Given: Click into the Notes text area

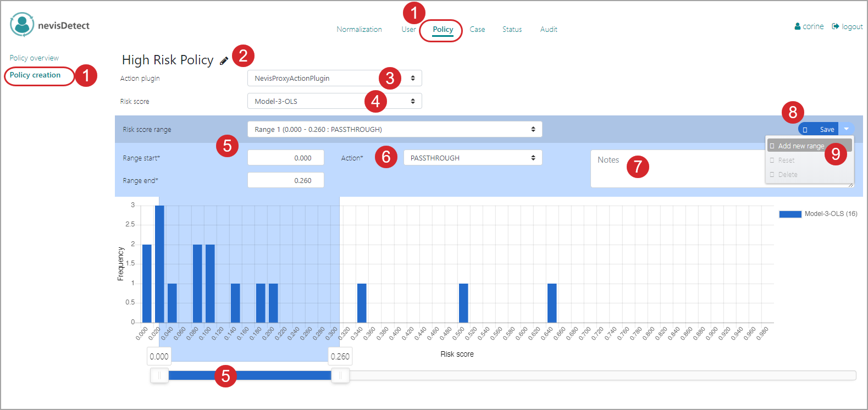Looking at the screenshot, I should click(x=676, y=173).
